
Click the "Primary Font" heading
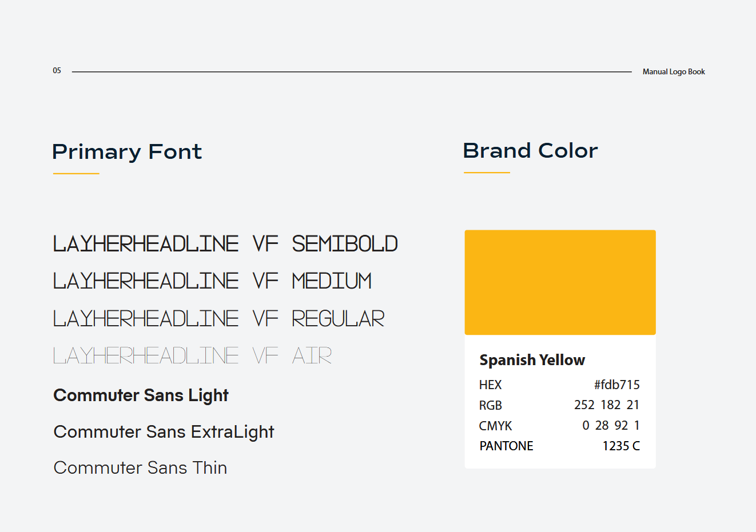coord(127,152)
